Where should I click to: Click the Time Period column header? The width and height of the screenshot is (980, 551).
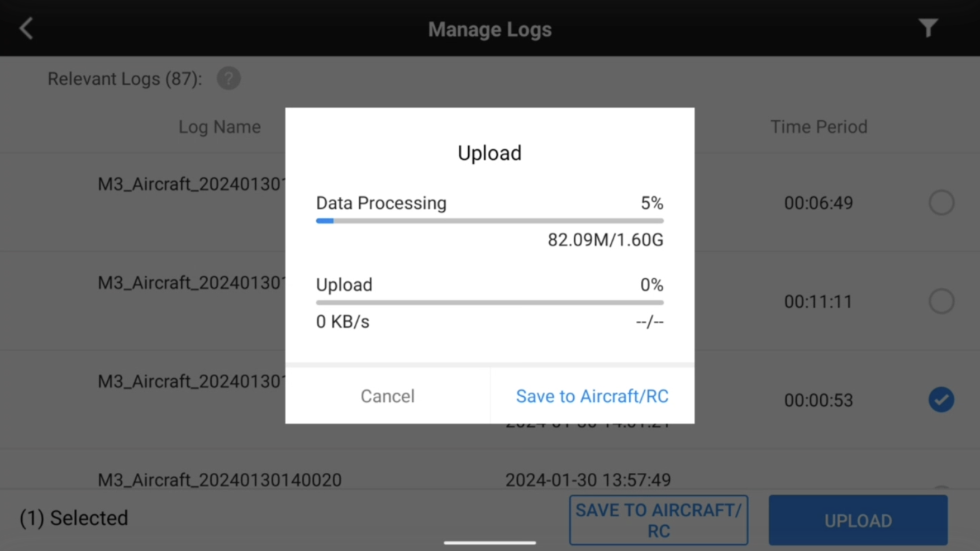[819, 127]
